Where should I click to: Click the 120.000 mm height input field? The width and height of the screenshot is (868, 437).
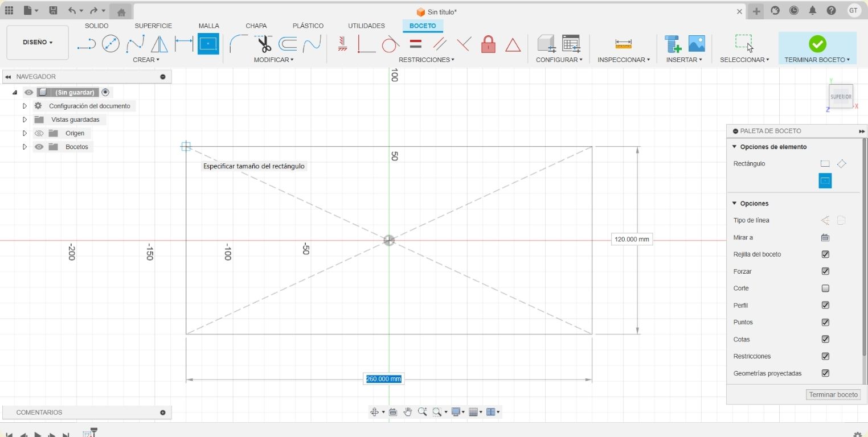click(x=632, y=240)
